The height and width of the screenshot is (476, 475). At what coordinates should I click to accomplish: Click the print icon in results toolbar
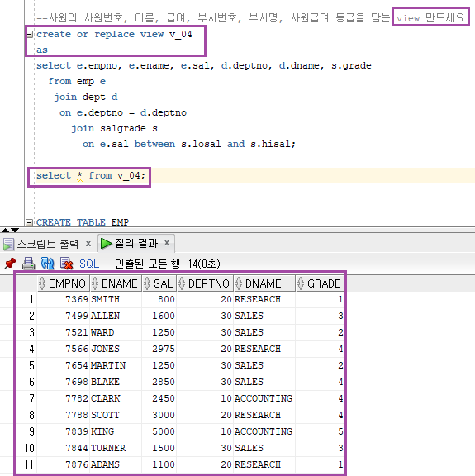coord(29,263)
